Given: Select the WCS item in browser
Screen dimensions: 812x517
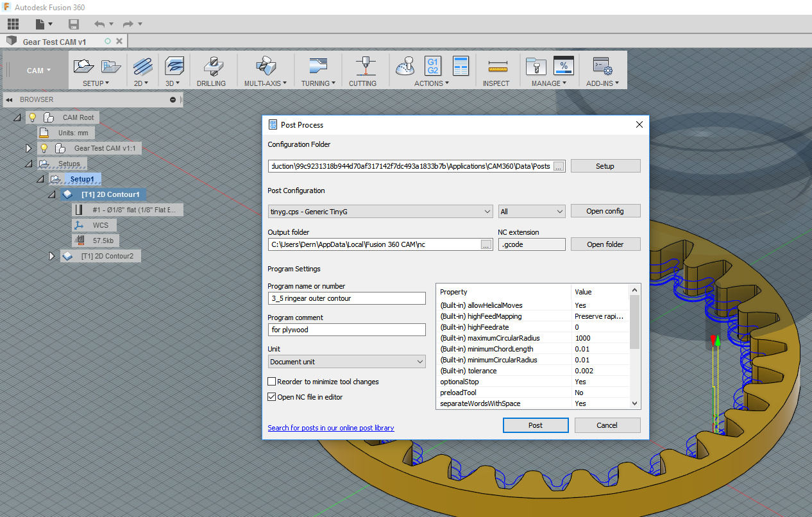Looking at the screenshot, I should pyautogui.click(x=95, y=225).
